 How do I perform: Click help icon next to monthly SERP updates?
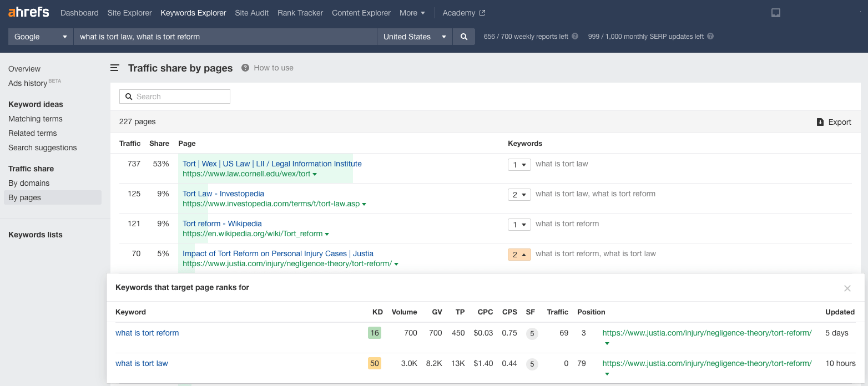coord(711,37)
